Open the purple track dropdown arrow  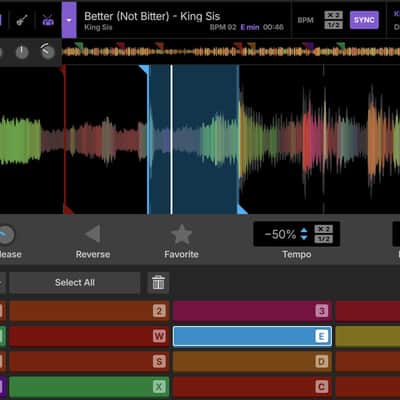[x=69, y=20]
